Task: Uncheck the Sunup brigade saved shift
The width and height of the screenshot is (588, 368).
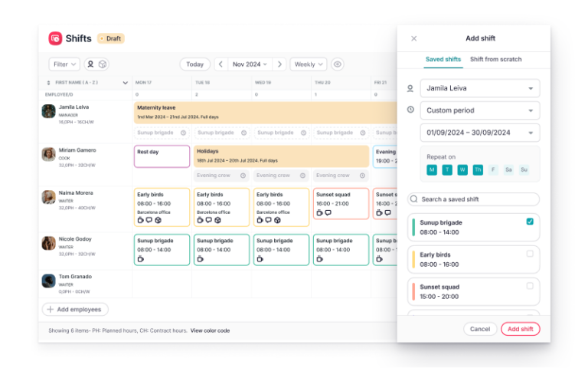Action: pos(530,222)
